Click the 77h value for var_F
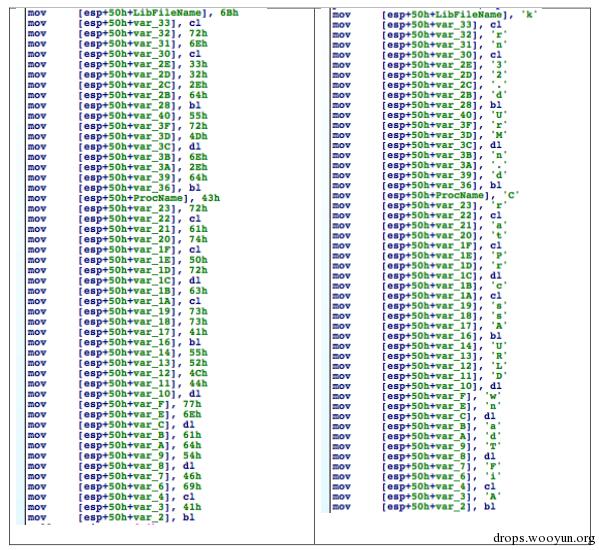The width and height of the screenshot is (599, 550). [x=192, y=404]
